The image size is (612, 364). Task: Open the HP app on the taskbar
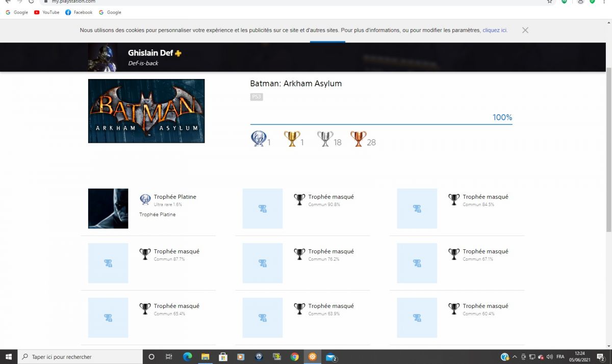[x=259, y=357]
